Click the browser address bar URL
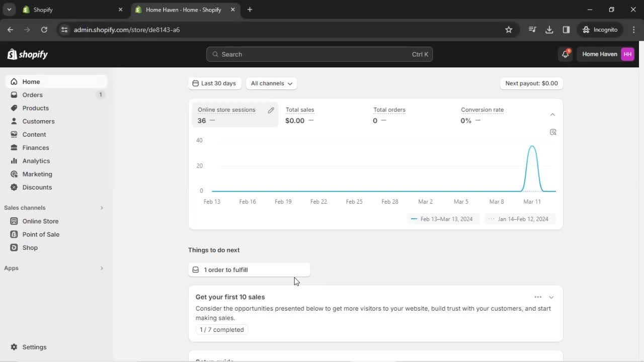This screenshot has height=362, width=644. click(x=127, y=30)
